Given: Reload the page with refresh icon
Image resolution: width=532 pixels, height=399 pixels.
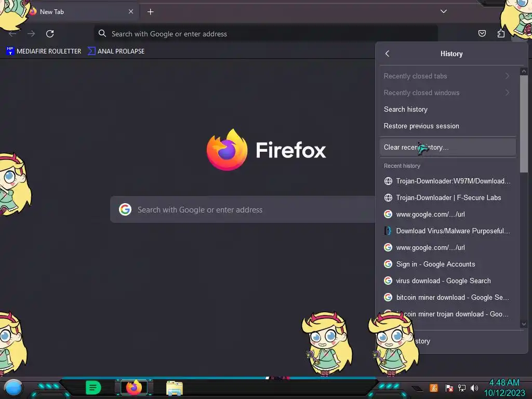Looking at the screenshot, I should (50, 34).
